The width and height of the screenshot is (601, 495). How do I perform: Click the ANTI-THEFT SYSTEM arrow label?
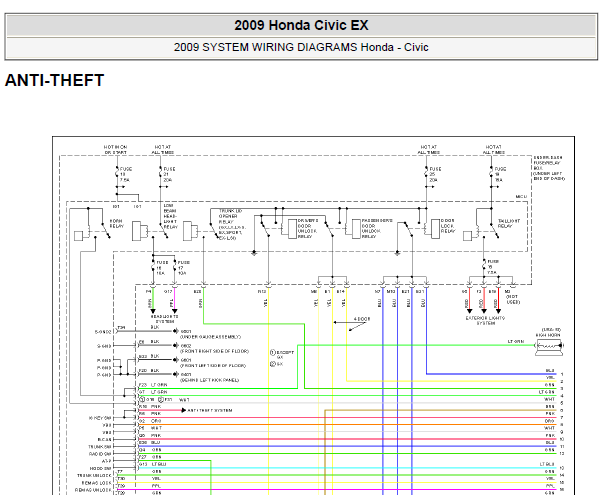[210, 410]
